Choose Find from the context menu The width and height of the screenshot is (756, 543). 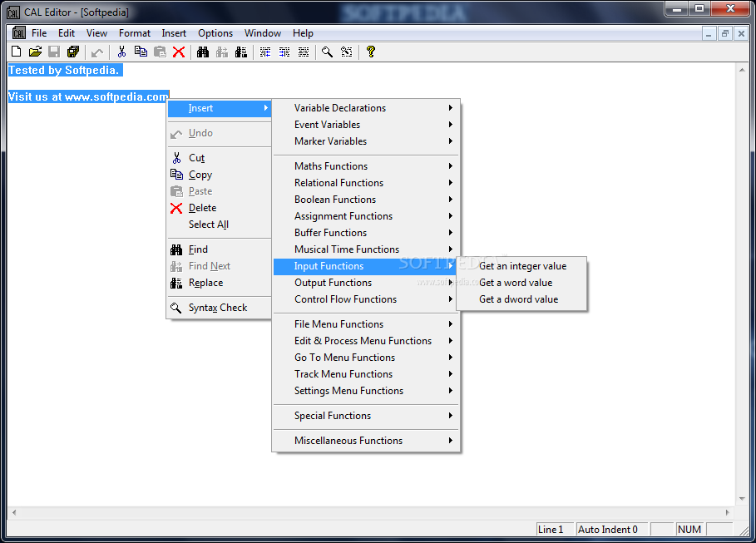220,249
